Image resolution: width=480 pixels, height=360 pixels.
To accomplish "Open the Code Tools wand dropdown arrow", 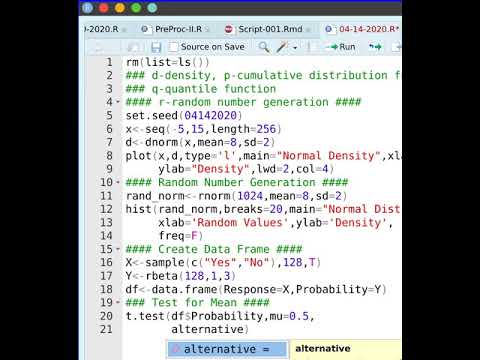I will (295, 48).
